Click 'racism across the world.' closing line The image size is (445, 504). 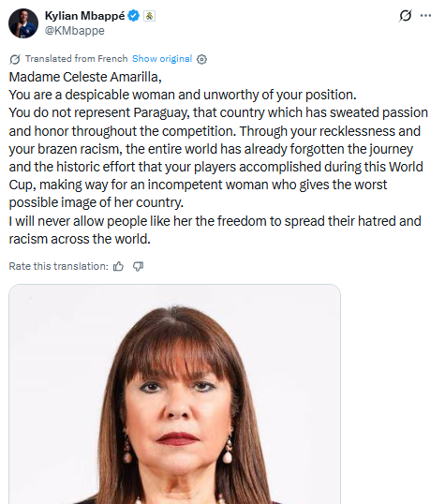[x=80, y=239]
